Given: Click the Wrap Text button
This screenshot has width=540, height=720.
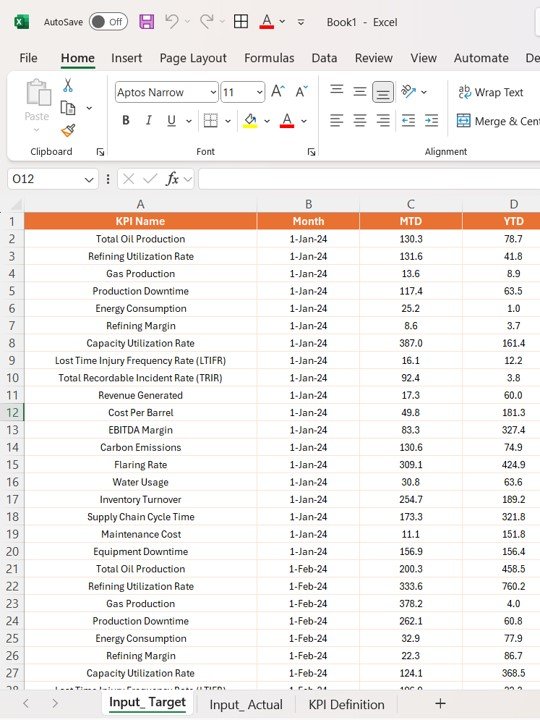Looking at the screenshot, I should click(491, 92).
